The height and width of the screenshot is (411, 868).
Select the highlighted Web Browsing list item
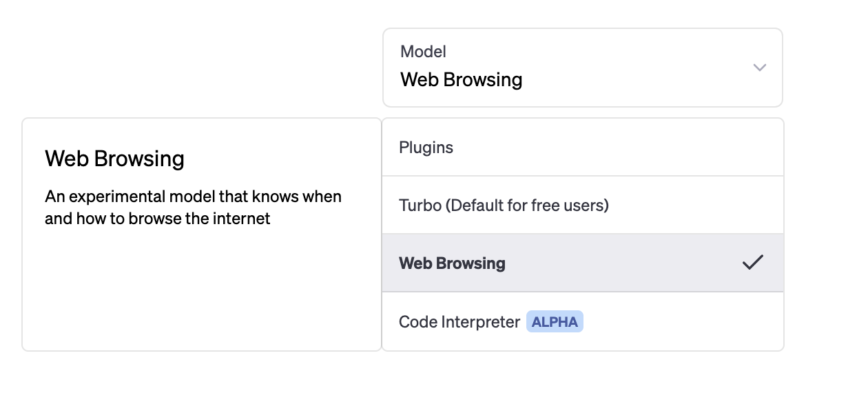click(582, 263)
